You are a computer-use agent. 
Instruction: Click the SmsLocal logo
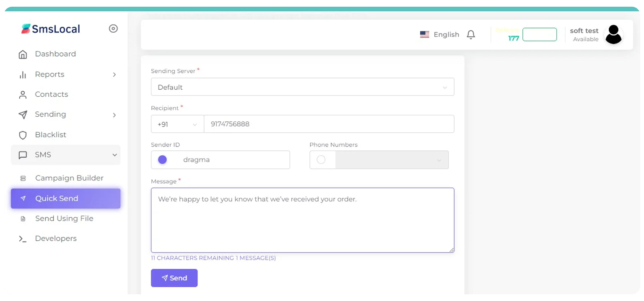click(51, 28)
